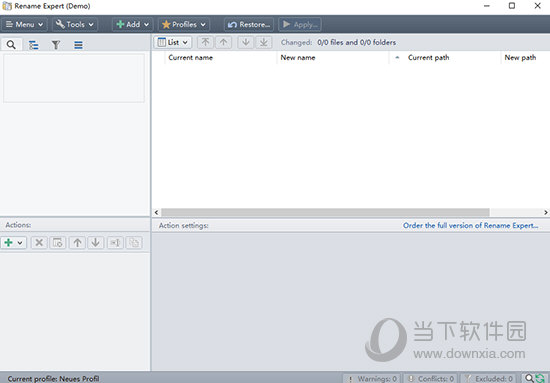Screen dimensions: 550x383
Task: Sort by Current name column
Action: click(x=221, y=58)
